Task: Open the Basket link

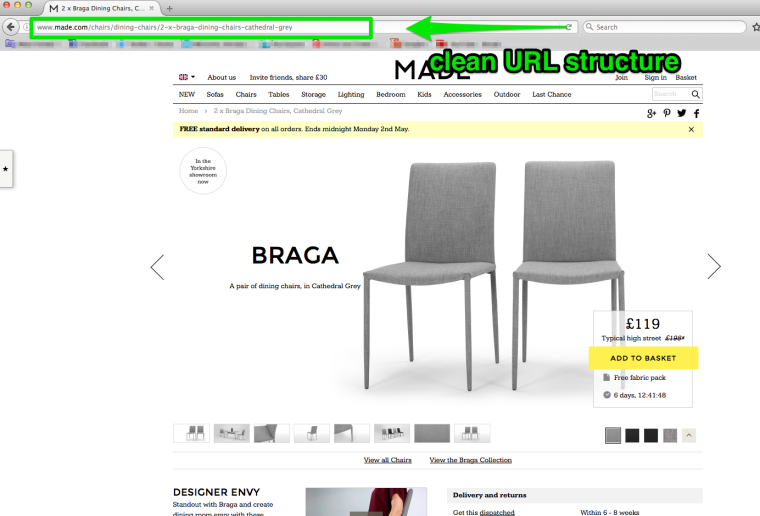Action: [x=686, y=78]
